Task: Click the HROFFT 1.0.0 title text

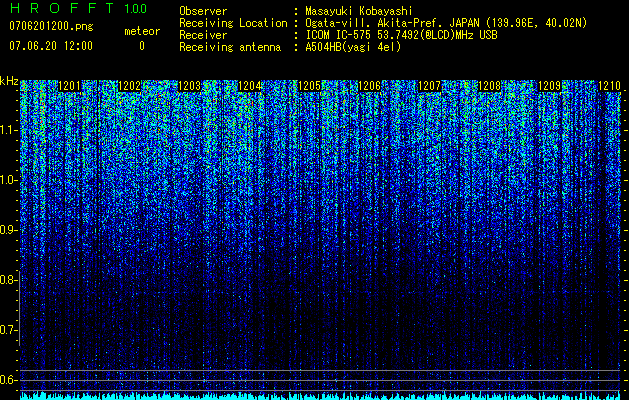Action: tap(78, 8)
